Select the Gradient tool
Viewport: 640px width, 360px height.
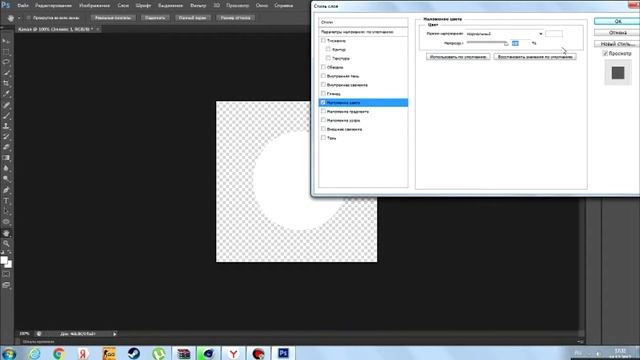pos(6,158)
